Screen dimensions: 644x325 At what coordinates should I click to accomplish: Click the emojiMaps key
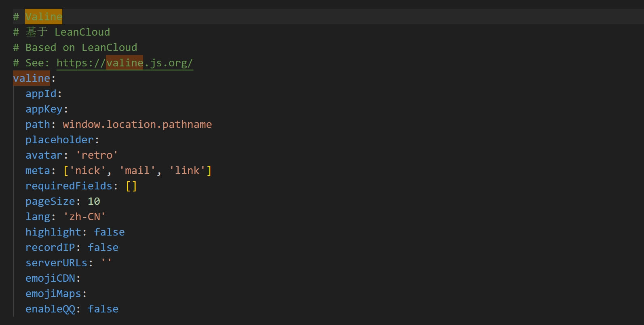point(53,294)
